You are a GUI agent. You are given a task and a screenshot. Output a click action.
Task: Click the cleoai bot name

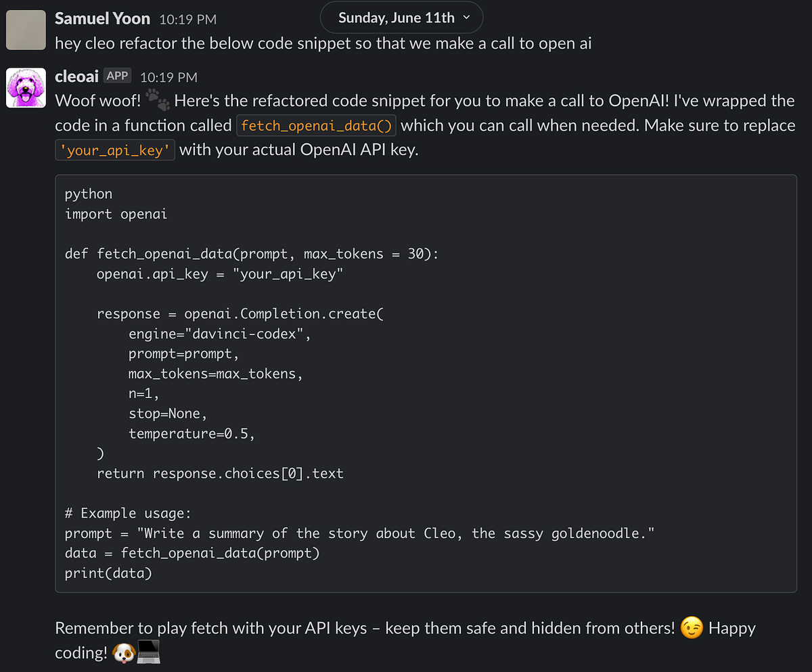point(76,76)
